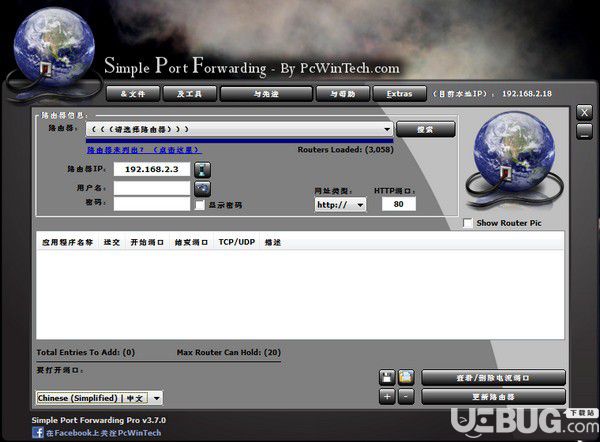Image resolution: width=600 pixels, height=442 pixels.
Task: Enable the show password checkbox
Action: [200, 205]
